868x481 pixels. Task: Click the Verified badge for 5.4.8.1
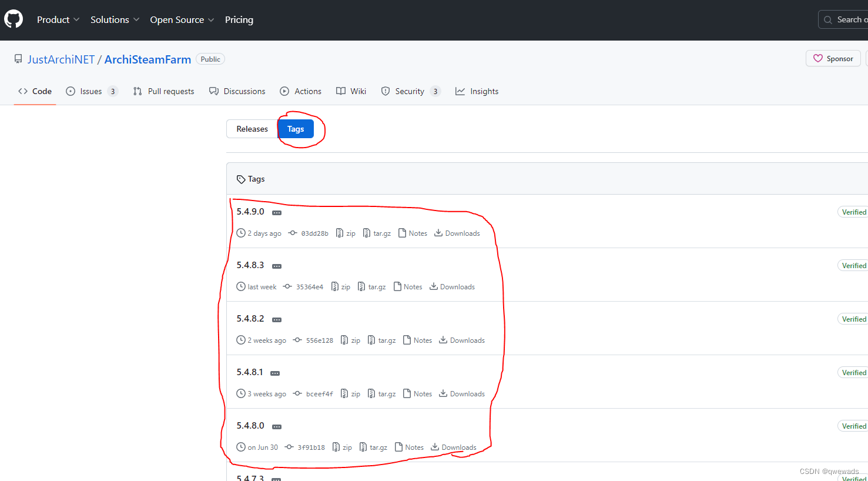pyautogui.click(x=853, y=373)
